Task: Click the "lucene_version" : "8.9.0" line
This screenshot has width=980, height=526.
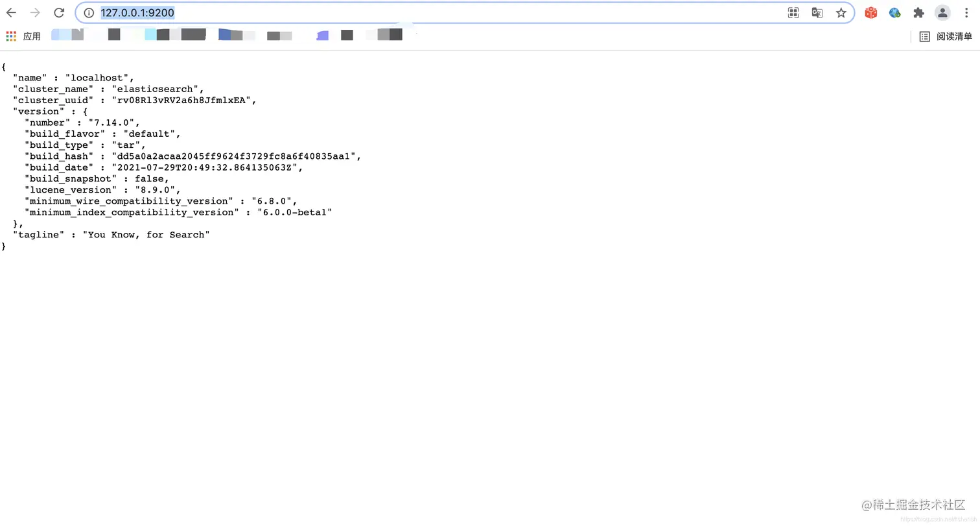Action: 102,190
